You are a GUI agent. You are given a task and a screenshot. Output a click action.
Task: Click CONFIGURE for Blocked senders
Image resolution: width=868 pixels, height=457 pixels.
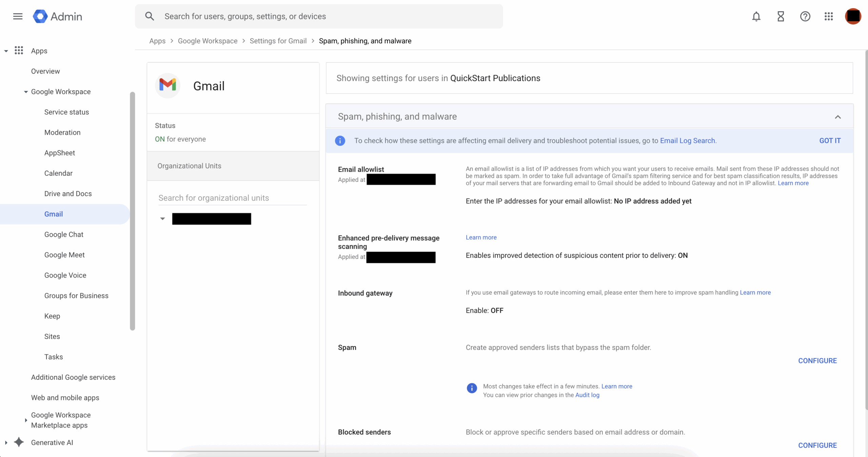click(x=817, y=445)
